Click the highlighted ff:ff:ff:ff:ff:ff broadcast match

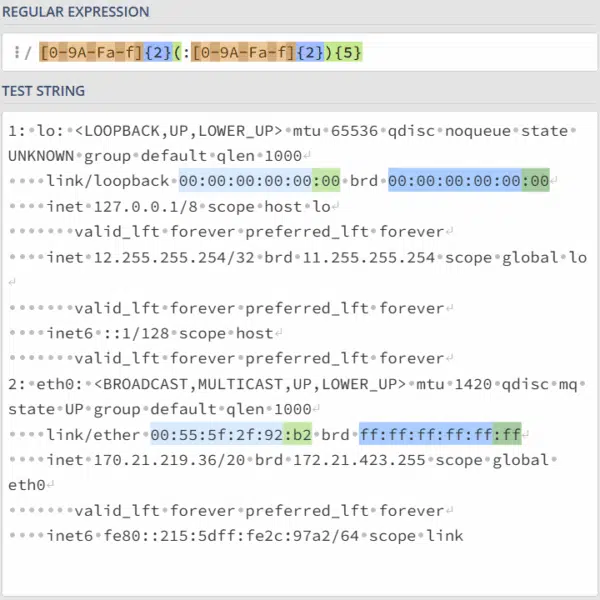coord(440,435)
